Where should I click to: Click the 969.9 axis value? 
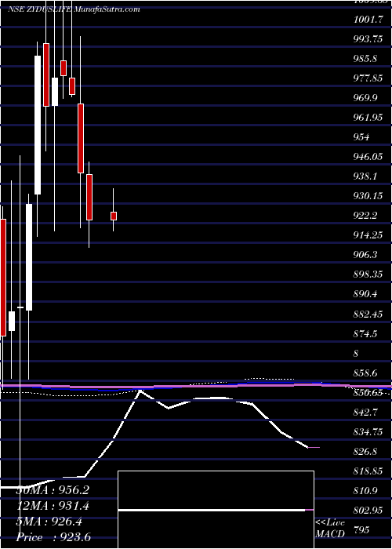click(365, 98)
